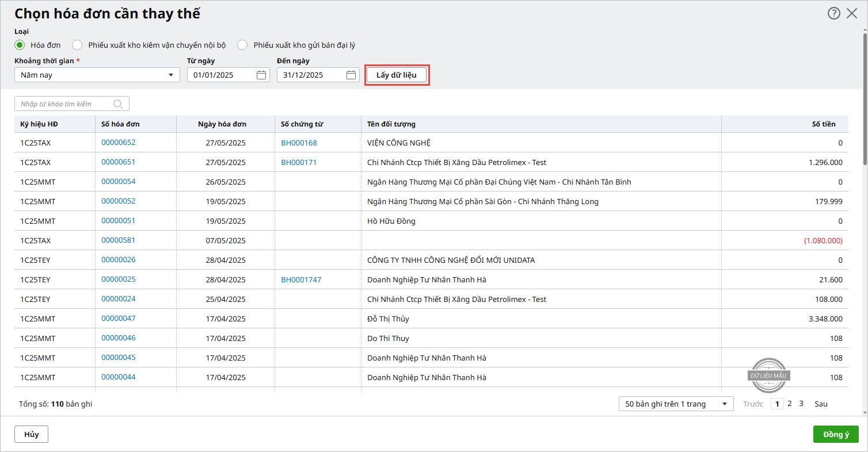This screenshot has height=452, width=868.
Task: Click the amount 1.296.000
Action: [x=825, y=162]
